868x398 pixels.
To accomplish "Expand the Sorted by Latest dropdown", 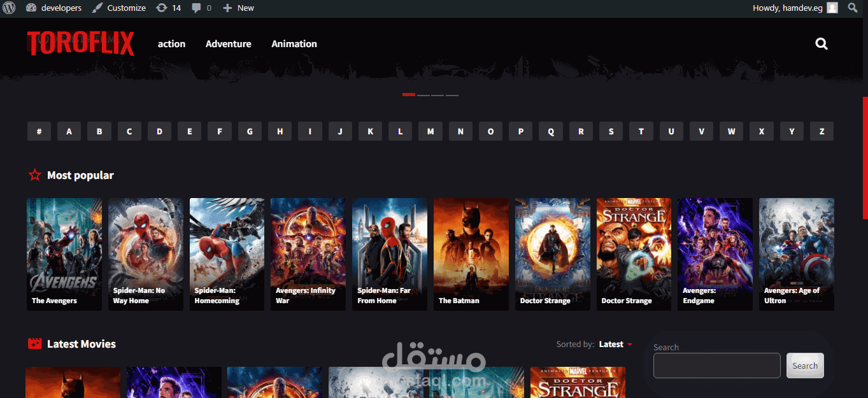I will pos(615,344).
